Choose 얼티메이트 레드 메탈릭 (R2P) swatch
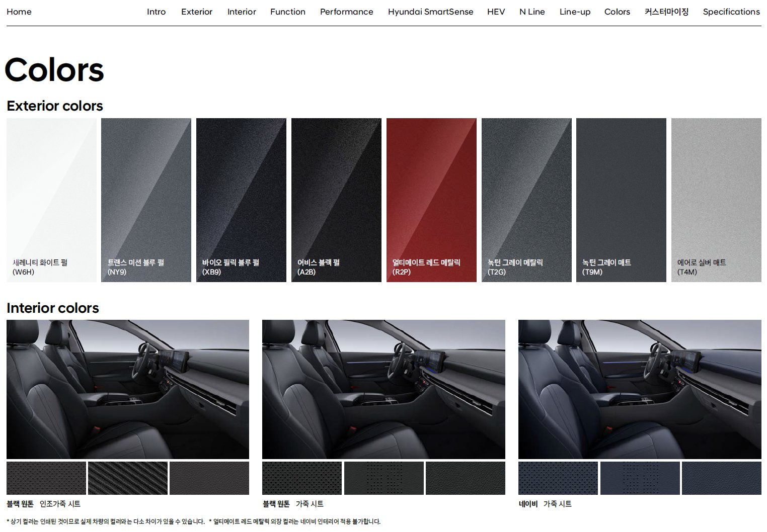 [x=431, y=200]
